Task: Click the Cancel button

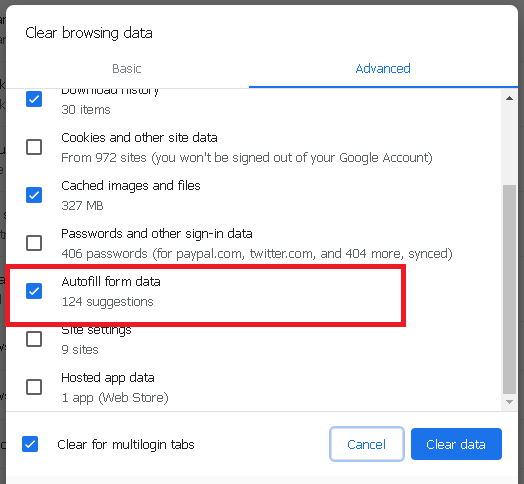Action: [x=367, y=444]
